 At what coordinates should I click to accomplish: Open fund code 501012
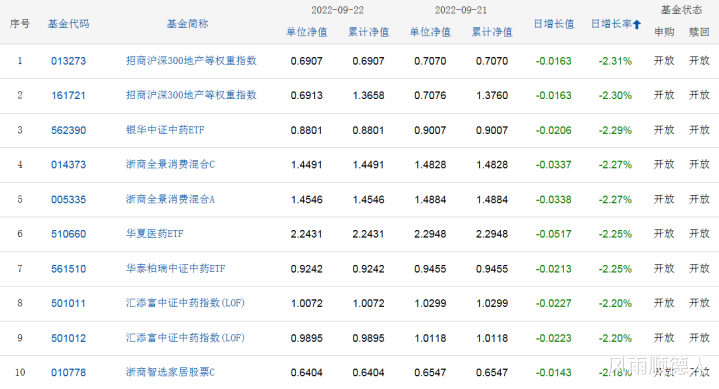pyautogui.click(x=68, y=338)
